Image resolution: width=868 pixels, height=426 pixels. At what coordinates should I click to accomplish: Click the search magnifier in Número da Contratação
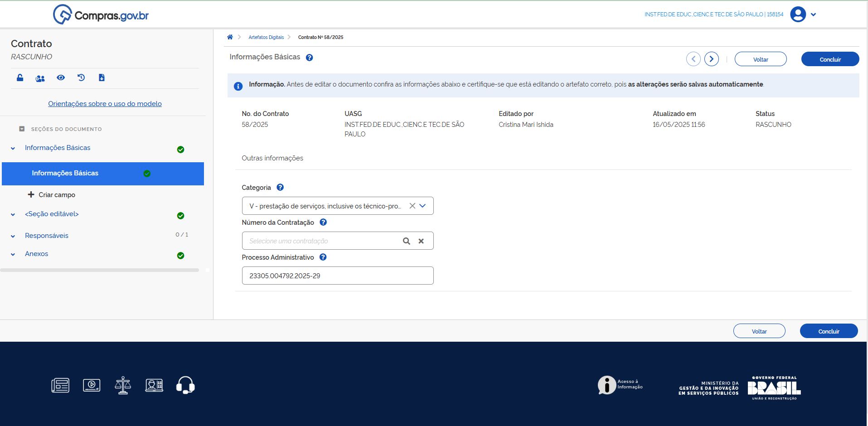click(x=407, y=241)
